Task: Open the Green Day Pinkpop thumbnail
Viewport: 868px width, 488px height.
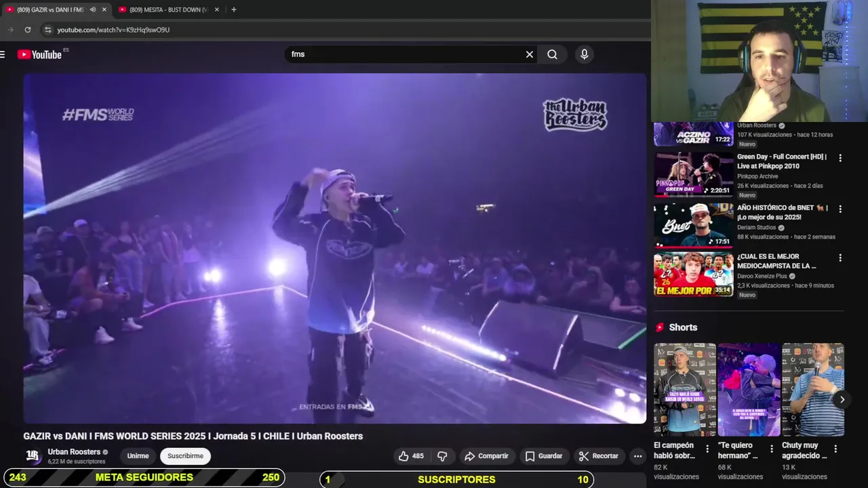Action: click(x=693, y=174)
